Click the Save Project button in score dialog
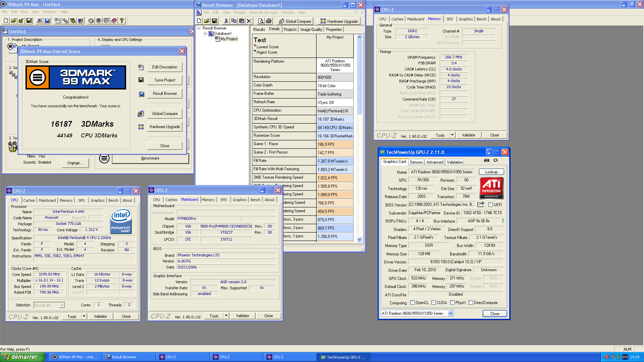Screen dimensions: 644x362 165,80
